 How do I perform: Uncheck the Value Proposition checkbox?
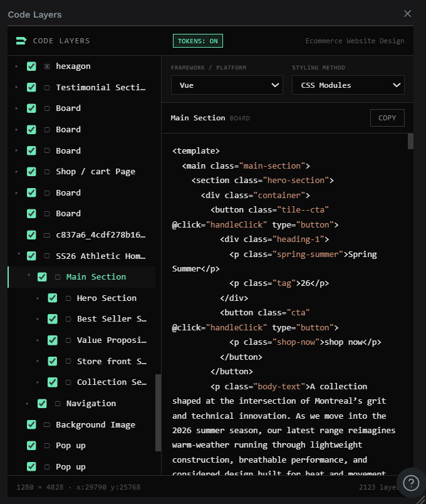click(x=53, y=340)
